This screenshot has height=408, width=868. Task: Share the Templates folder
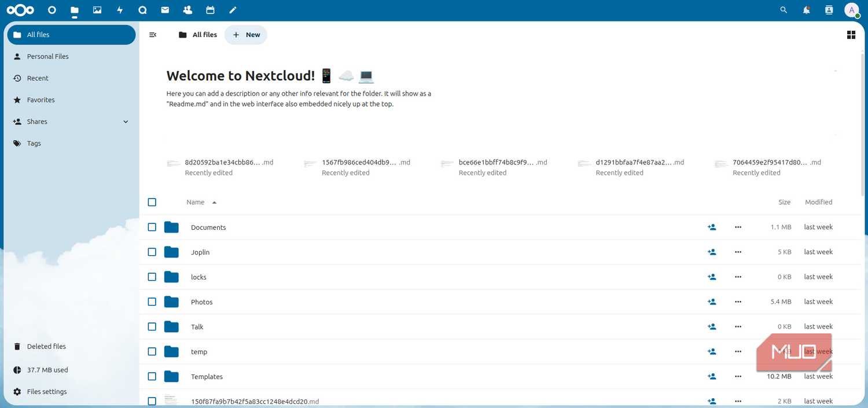pos(712,377)
